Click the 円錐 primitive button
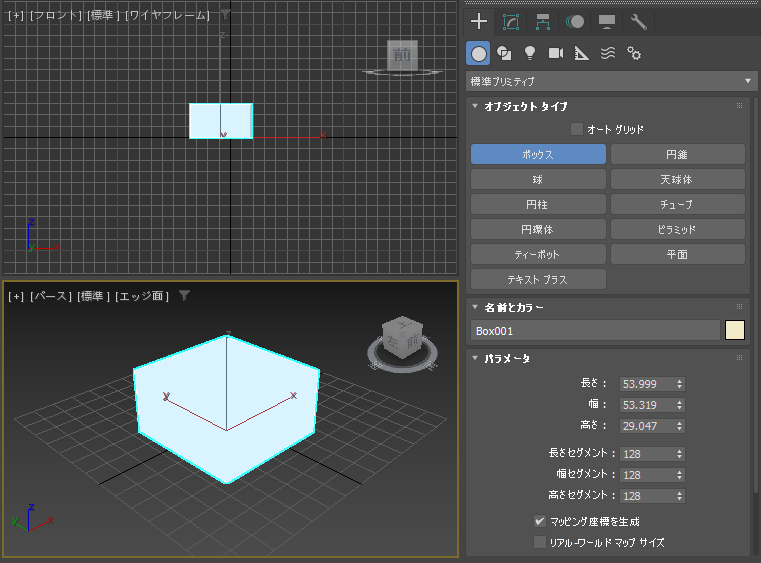Image resolution: width=761 pixels, height=563 pixels. [x=678, y=154]
